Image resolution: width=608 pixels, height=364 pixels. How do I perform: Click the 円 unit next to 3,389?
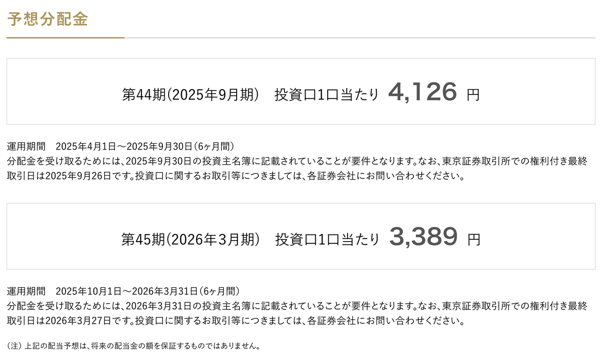[474, 240]
